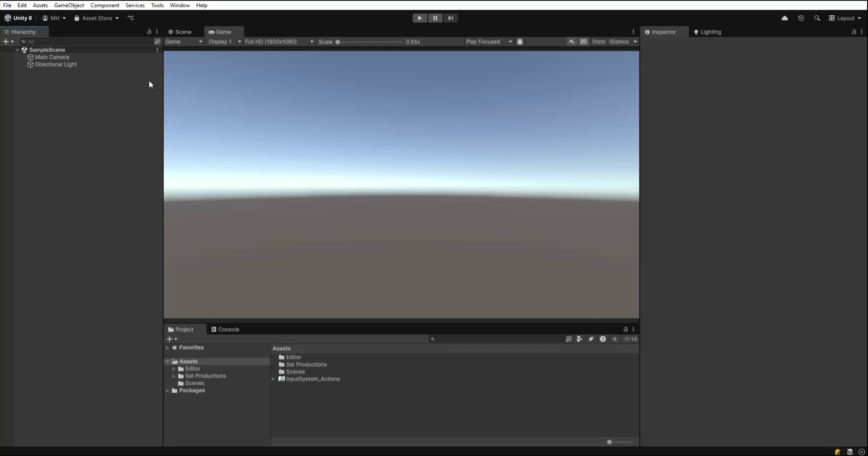This screenshot has height=456, width=868.
Task: Open the Gizmos dropdown arrow
Action: [x=635, y=42]
